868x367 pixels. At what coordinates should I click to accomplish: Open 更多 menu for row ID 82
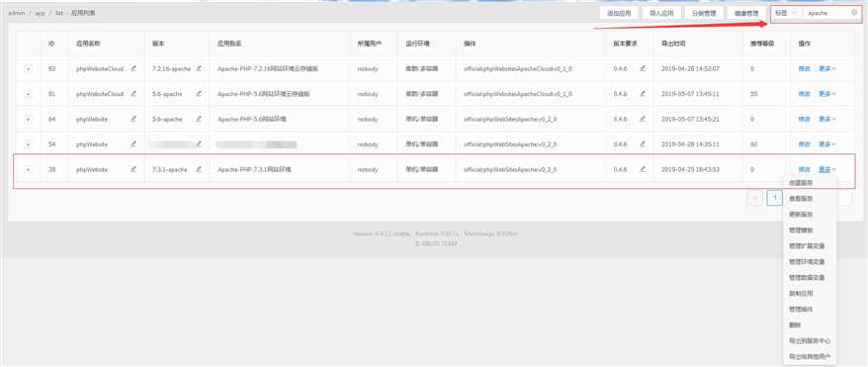(827, 69)
